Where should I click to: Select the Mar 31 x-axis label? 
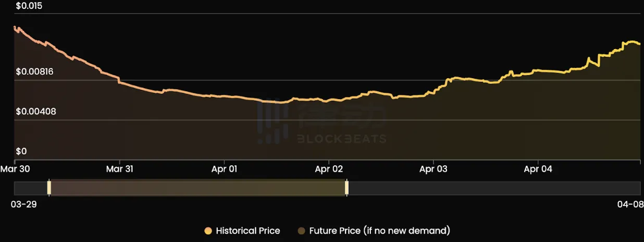point(121,169)
